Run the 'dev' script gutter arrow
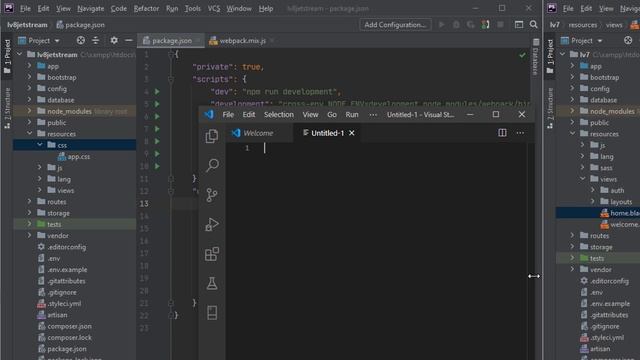Image resolution: width=640 pixels, height=360 pixels. (157, 92)
